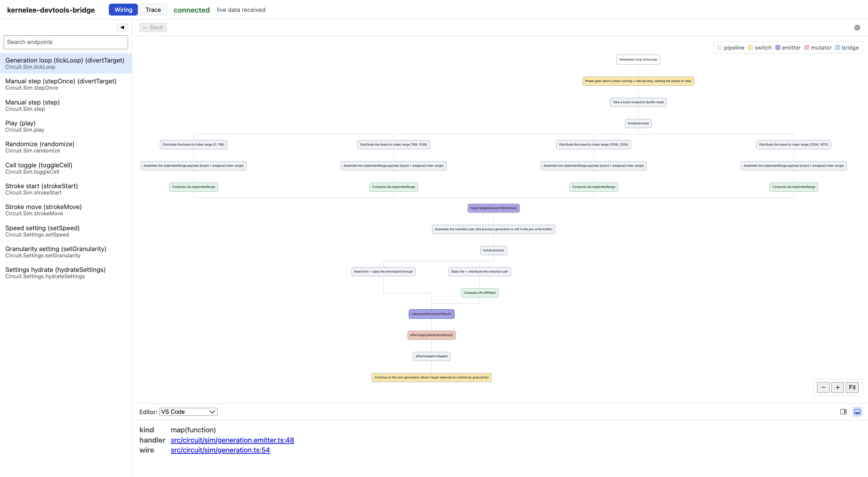
Task: Click map(mergeGranularityBranches) emitter node
Action: [493, 208]
